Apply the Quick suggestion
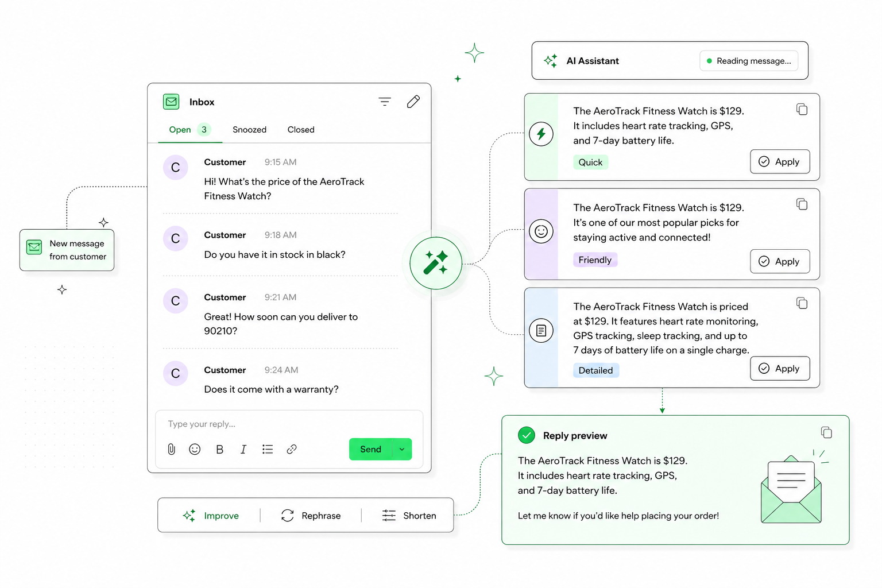Viewport: 882px width, 588px height. [780, 161]
